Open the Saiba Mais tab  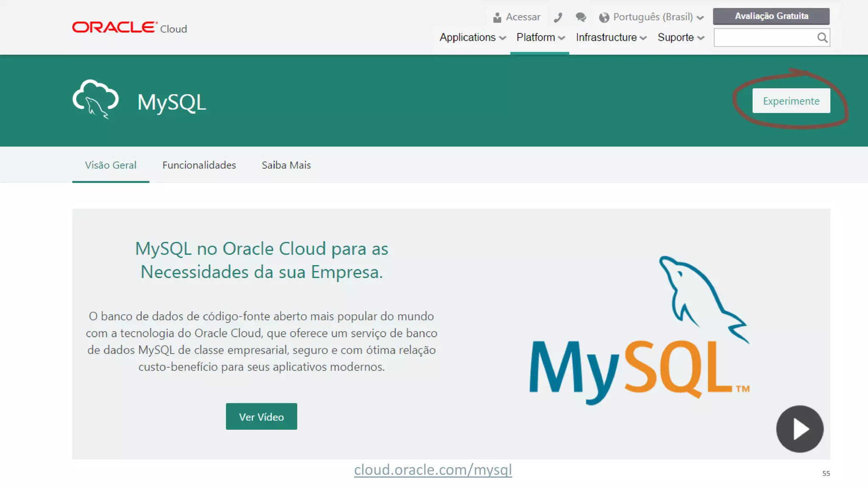click(286, 165)
